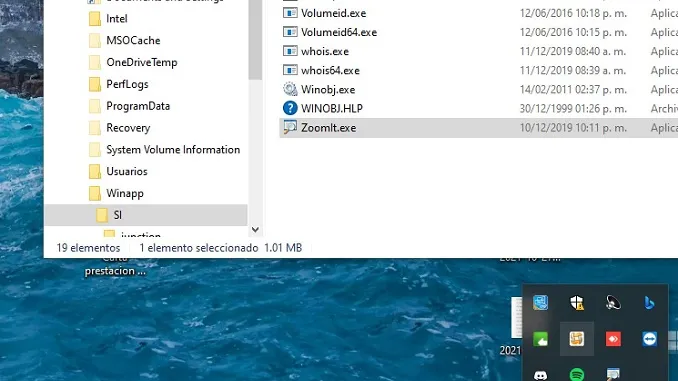Click the ZoomIt.exe file icon

[290, 127]
